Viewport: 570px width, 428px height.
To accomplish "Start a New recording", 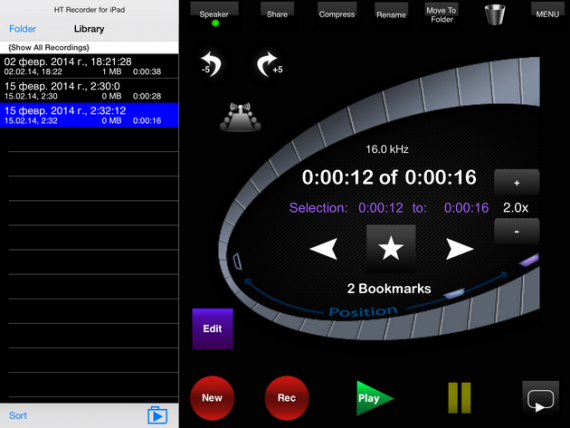I will (212, 398).
